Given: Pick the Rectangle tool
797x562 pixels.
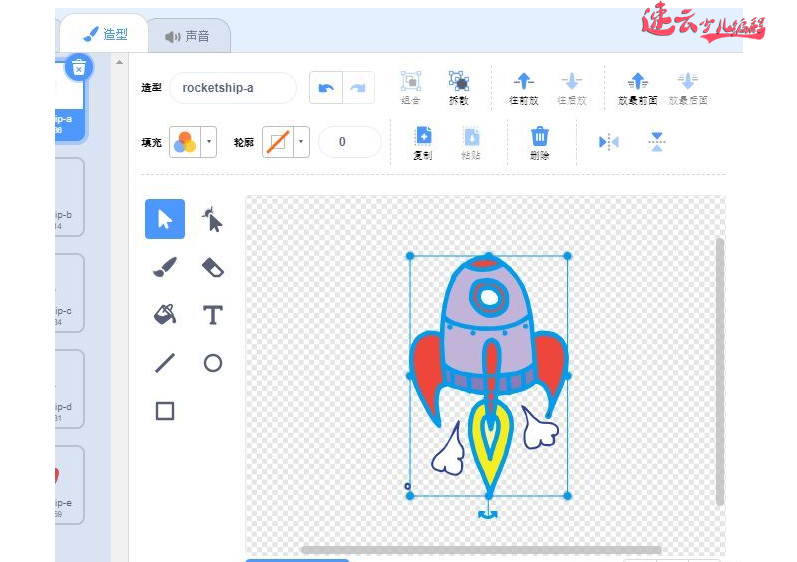Looking at the screenshot, I should 165,410.
